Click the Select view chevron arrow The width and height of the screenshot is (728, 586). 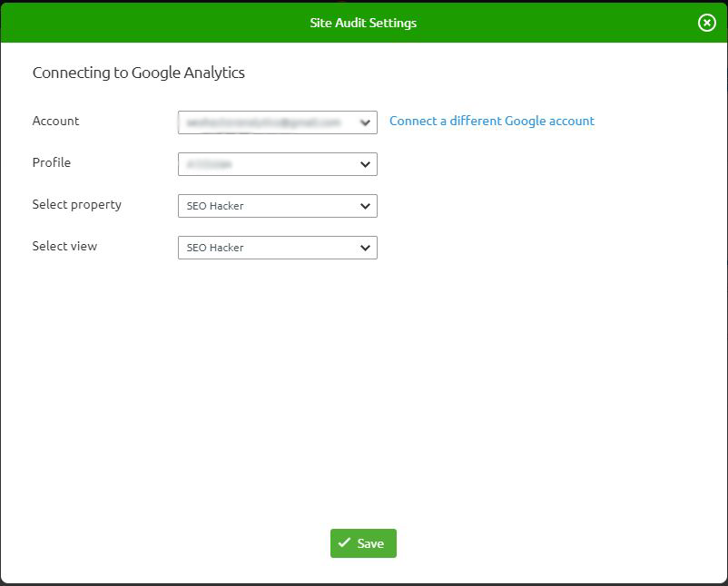click(x=365, y=248)
